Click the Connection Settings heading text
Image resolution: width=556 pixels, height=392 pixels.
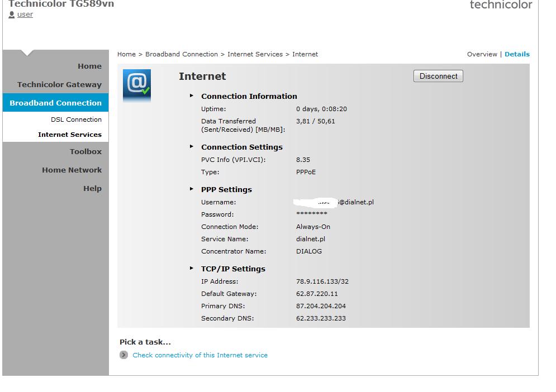click(x=242, y=147)
